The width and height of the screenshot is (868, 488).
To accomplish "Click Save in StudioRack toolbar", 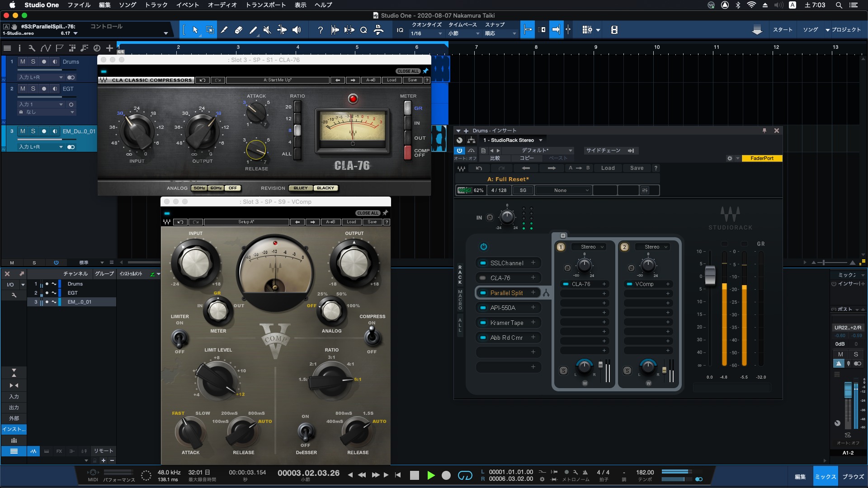I will [637, 168].
